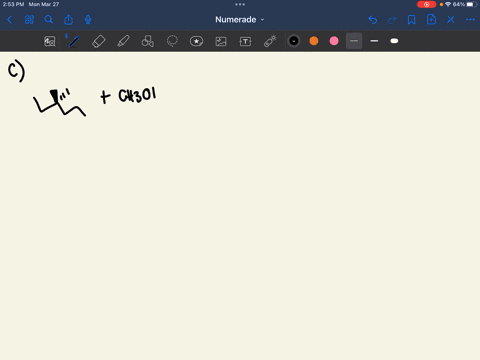Open the search tool
The width and height of the screenshot is (480, 360).
49,20
